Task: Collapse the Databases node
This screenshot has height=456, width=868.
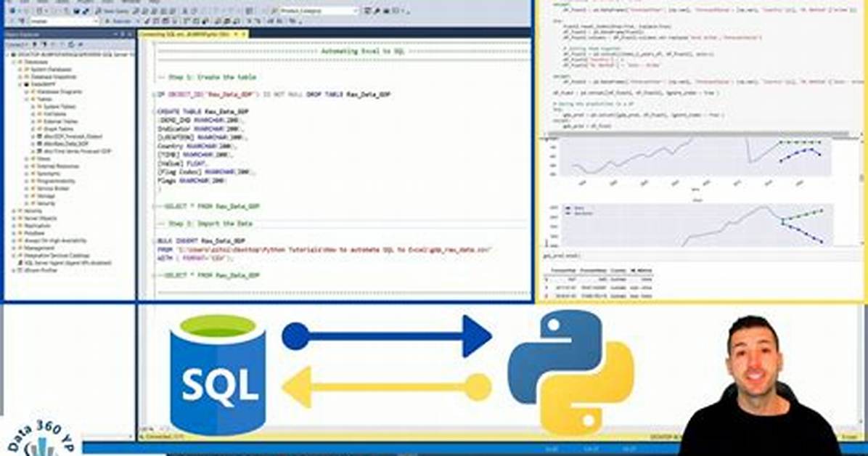Action: [x=15, y=62]
